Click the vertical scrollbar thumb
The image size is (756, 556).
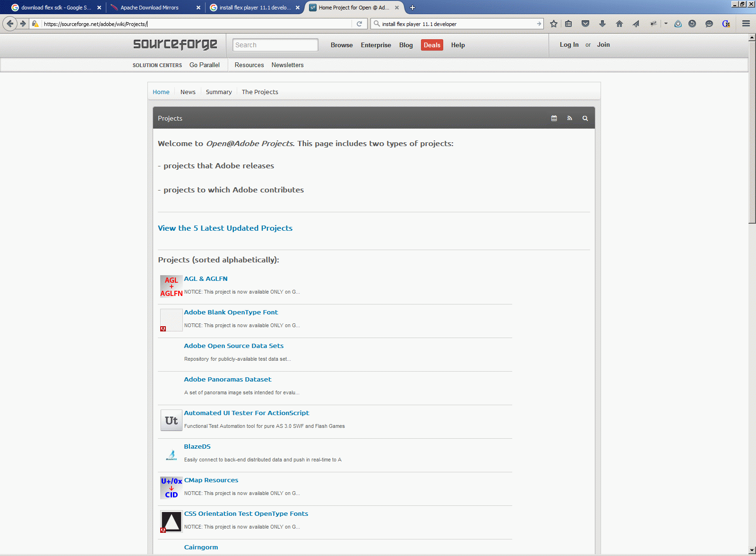coord(752,132)
